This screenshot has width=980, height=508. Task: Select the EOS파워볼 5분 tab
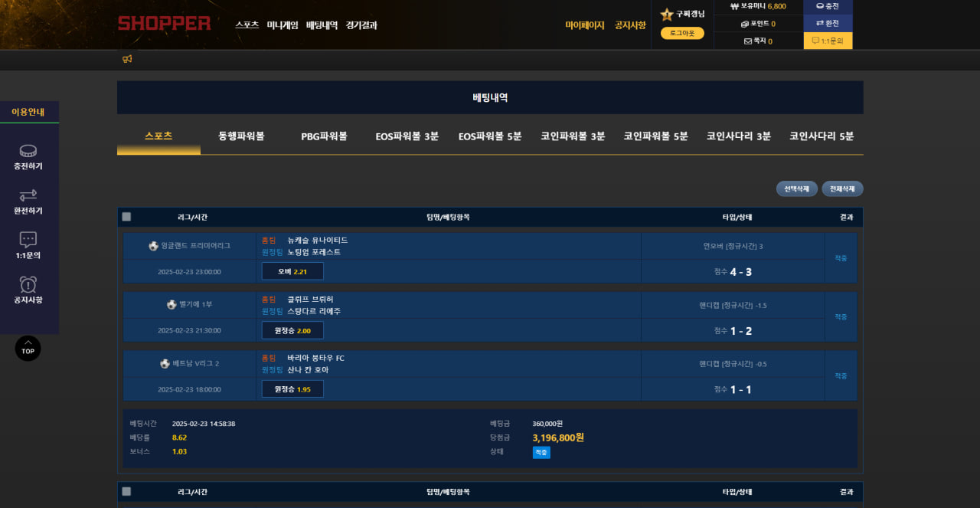pos(490,136)
